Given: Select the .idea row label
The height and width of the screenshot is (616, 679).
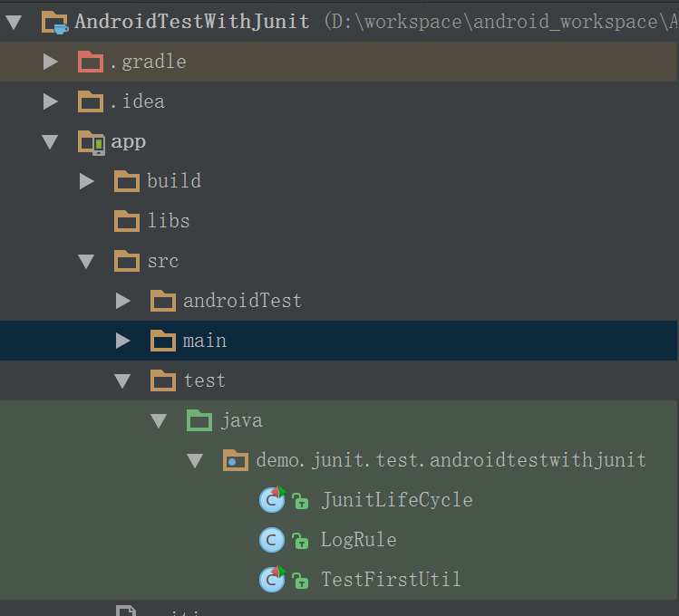Looking at the screenshot, I should pos(138,101).
